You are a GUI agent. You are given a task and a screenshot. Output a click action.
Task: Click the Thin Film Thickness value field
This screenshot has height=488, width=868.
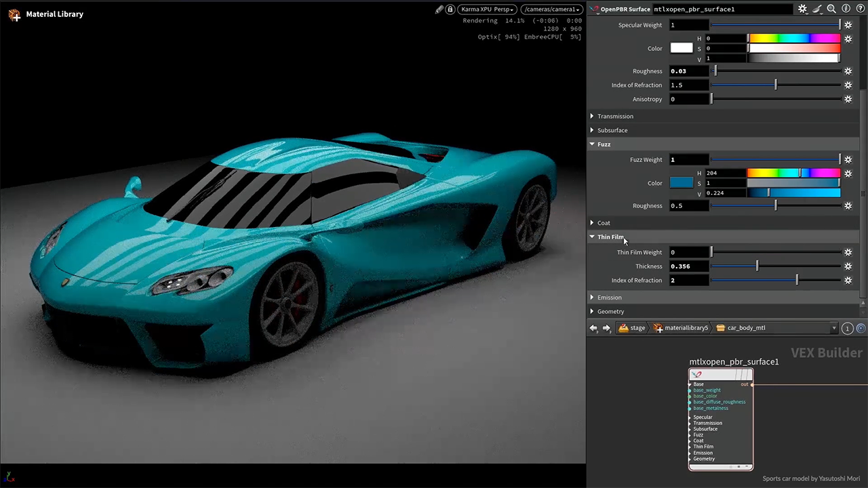688,266
